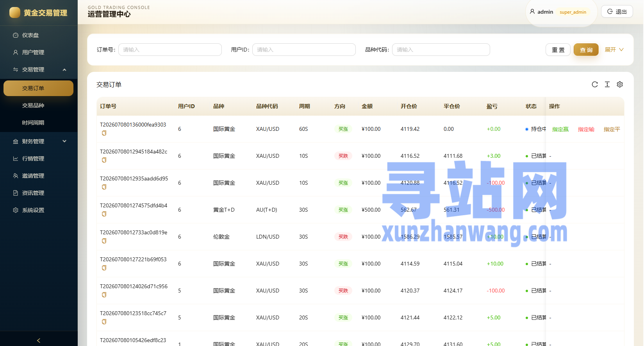This screenshot has width=644, height=346.
Task: Copy order number T20260708012733ac0d819e
Action: click(x=104, y=241)
